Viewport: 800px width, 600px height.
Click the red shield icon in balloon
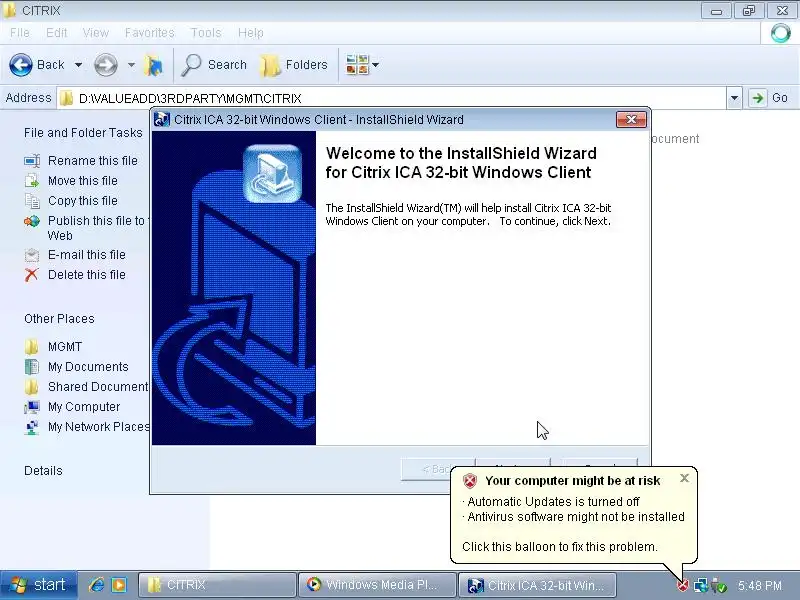pos(469,481)
